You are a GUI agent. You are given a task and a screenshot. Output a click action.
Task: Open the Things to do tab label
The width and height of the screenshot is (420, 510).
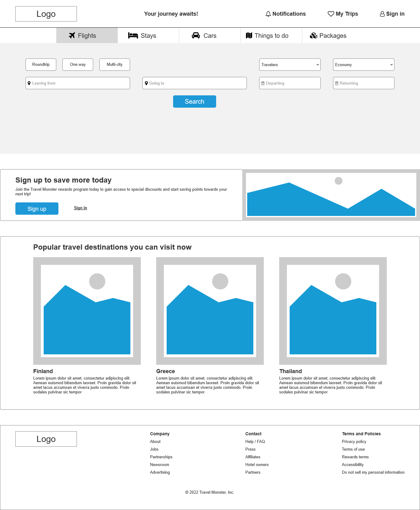click(271, 36)
